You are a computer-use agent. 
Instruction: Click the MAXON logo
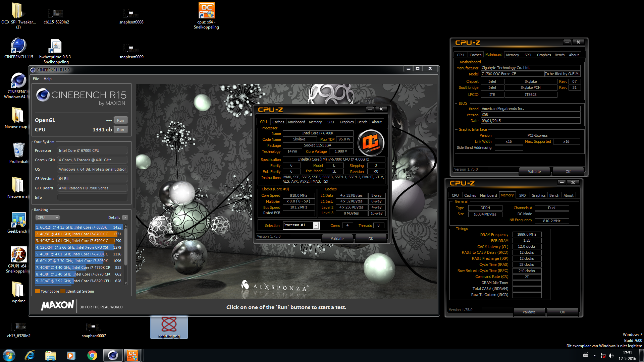(57, 305)
